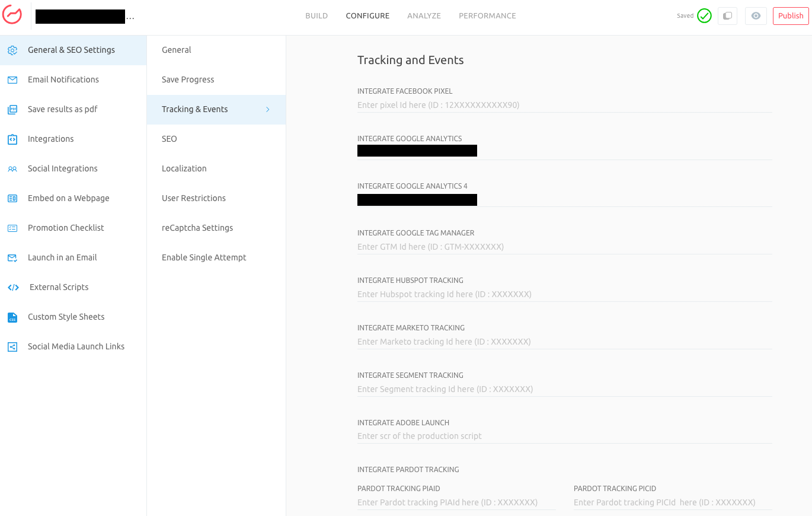This screenshot has width=812, height=516.
Task: Focus the Pardot tracking PIAID field
Action: click(x=456, y=502)
